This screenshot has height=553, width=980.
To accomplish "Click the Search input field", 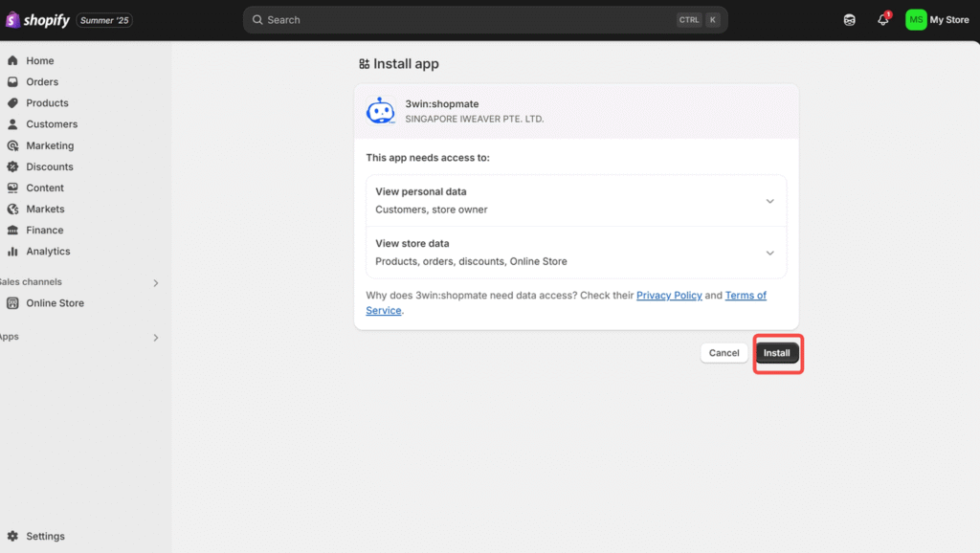I will click(x=485, y=20).
